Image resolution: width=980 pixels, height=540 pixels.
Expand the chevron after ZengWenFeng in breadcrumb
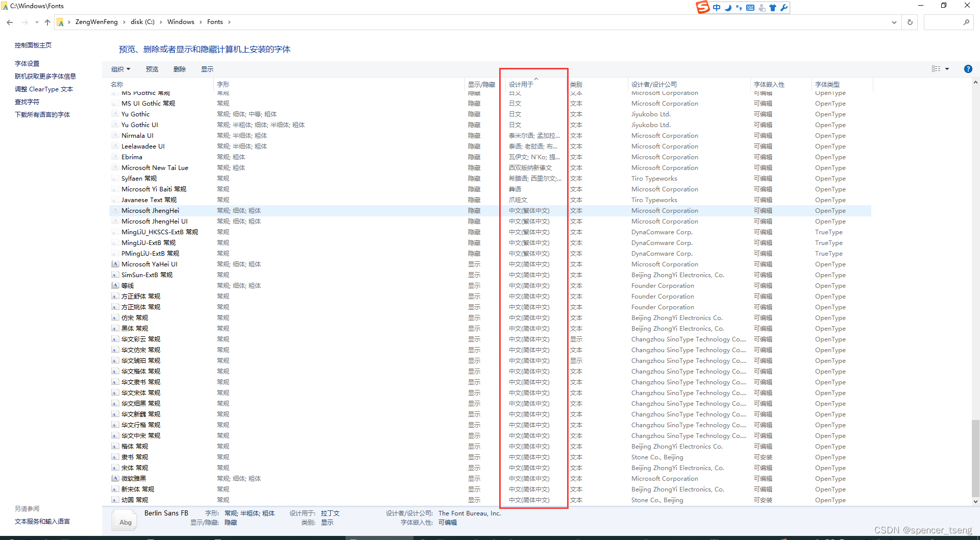point(124,22)
